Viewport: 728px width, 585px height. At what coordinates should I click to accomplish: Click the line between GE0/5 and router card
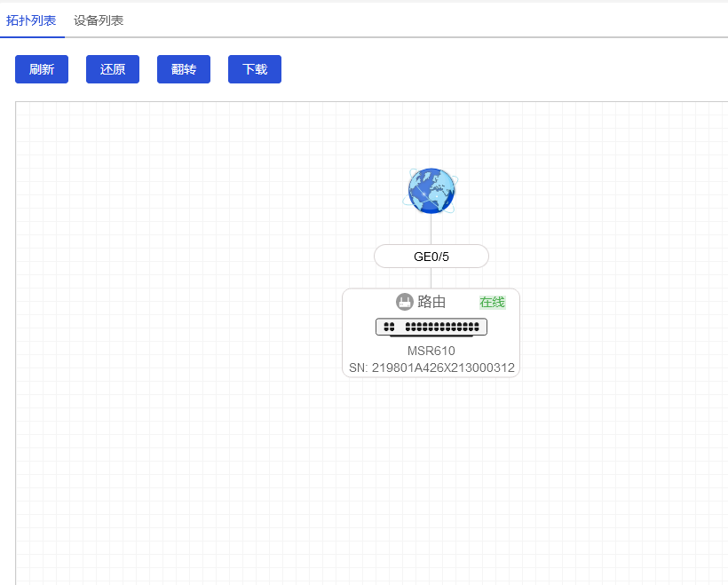point(431,278)
